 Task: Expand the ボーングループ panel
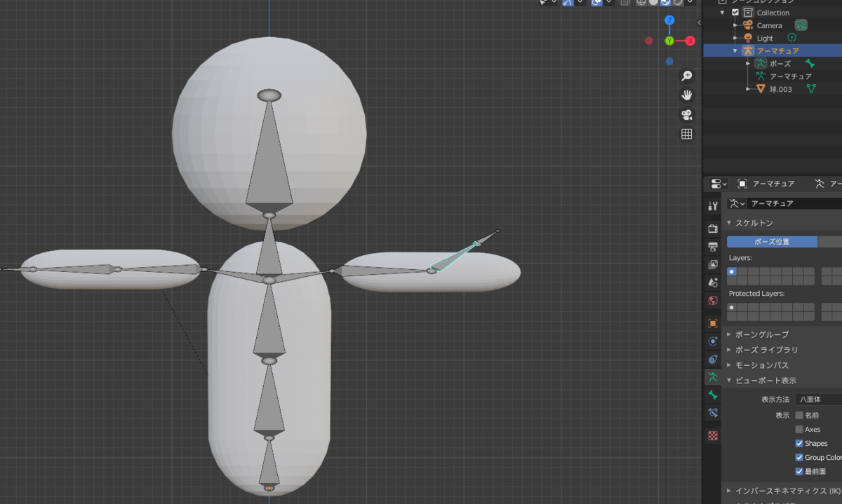click(x=729, y=334)
